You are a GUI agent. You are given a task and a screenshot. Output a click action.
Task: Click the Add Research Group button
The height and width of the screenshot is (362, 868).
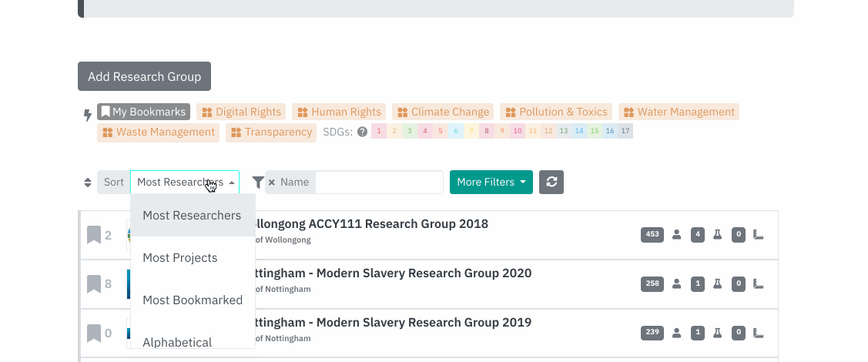tap(144, 76)
